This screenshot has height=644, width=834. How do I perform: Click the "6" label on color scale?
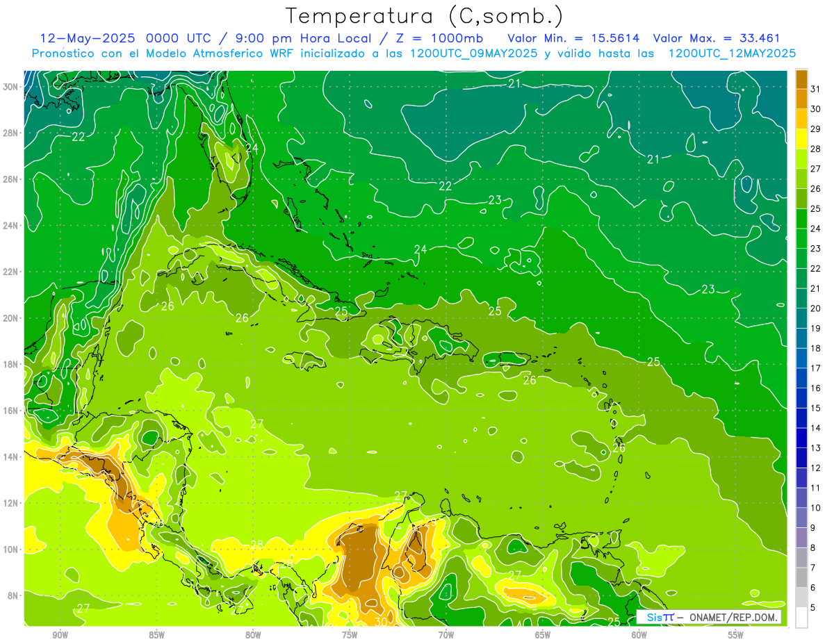click(x=813, y=588)
